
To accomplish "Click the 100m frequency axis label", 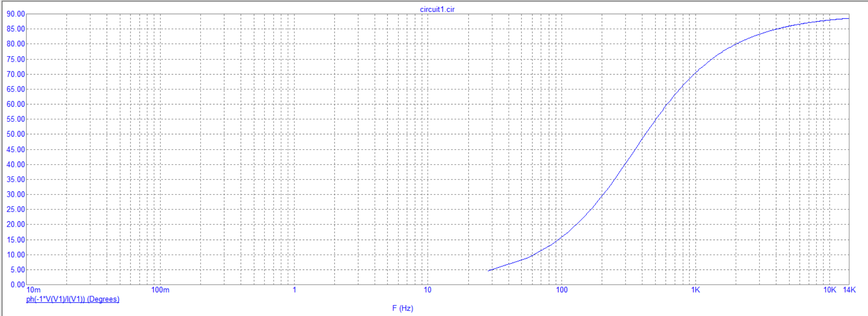I will (x=160, y=290).
